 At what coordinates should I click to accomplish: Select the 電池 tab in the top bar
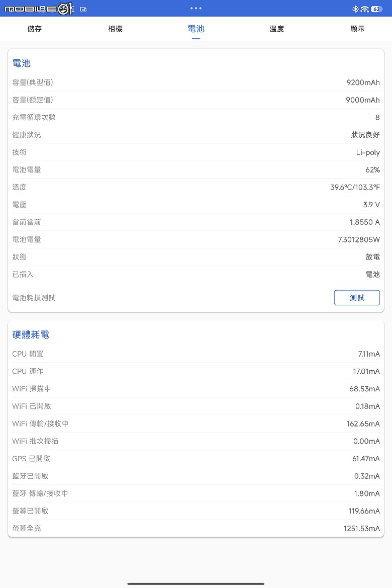point(195,29)
